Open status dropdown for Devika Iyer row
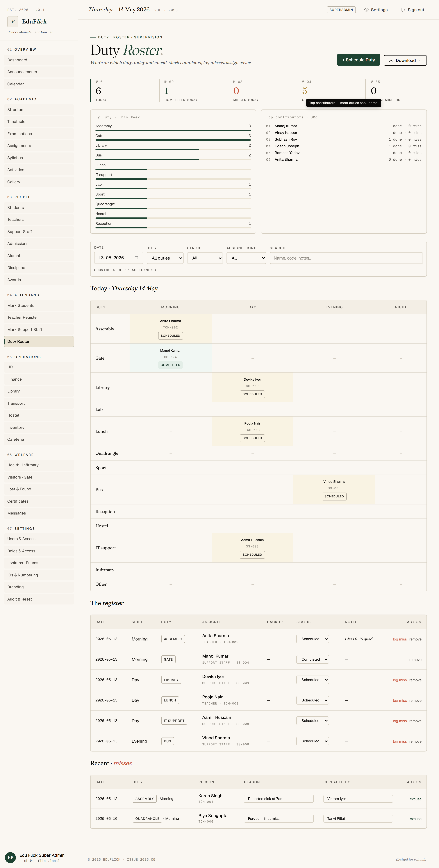439x868 pixels. tap(312, 680)
